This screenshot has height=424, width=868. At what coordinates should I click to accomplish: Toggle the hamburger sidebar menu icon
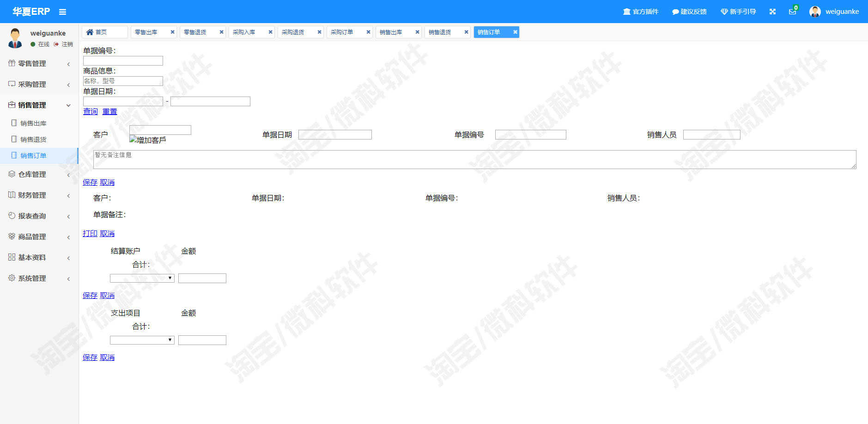[x=62, y=12]
